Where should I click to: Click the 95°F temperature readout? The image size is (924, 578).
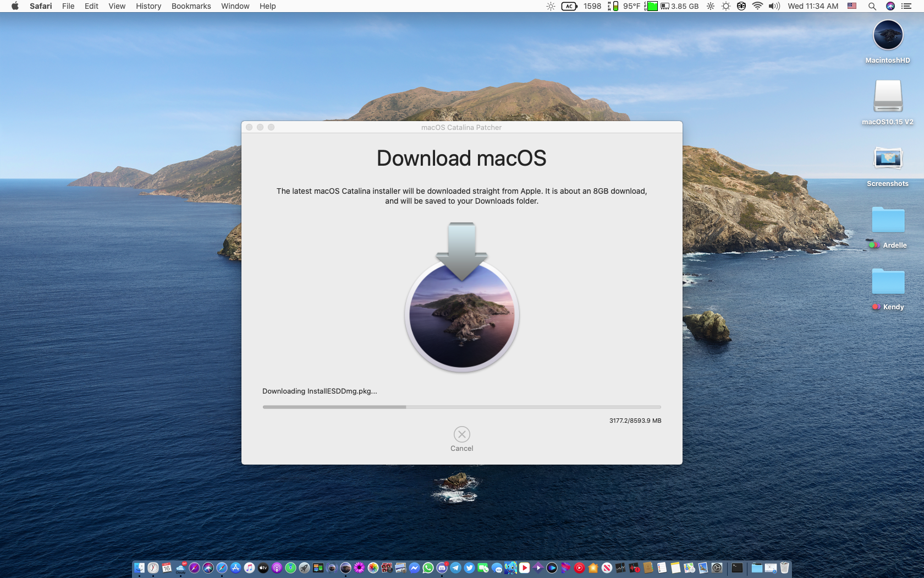631,6
